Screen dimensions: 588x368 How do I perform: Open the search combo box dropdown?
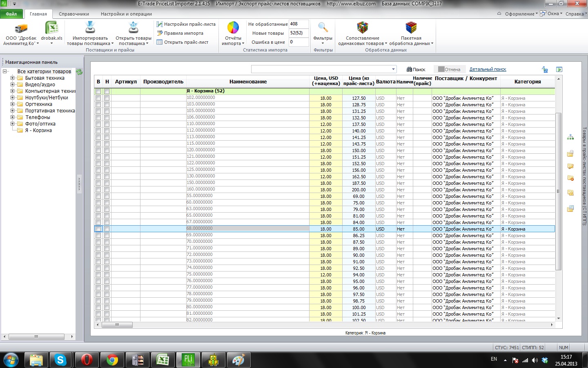[x=393, y=69]
